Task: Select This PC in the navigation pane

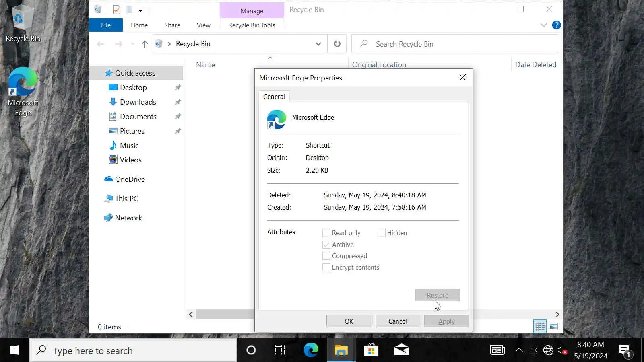Action: coord(126,199)
